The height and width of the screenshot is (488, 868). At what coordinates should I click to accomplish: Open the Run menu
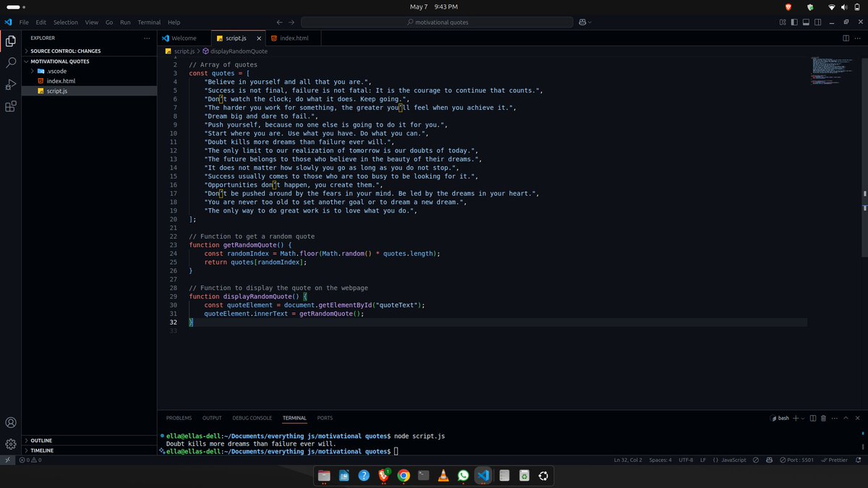pyautogui.click(x=126, y=22)
